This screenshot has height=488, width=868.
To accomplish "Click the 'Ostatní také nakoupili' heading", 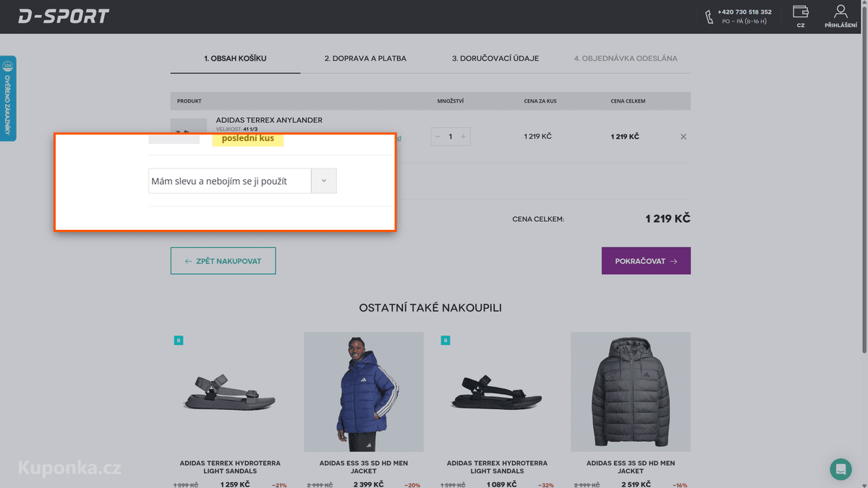I will click(x=430, y=308).
